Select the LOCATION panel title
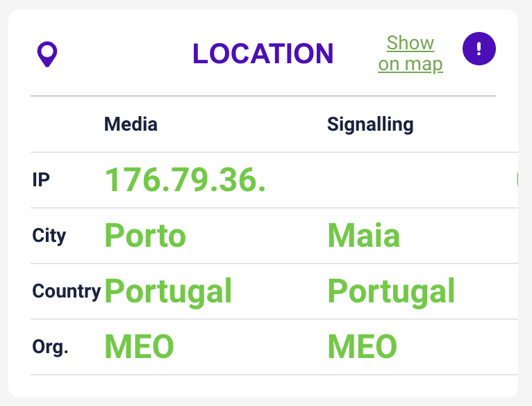 point(263,54)
